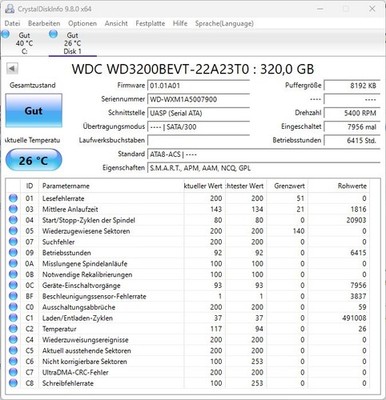The height and width of the screenshot is (400, 386).
Task: Click status orb for Geräte-Einschaltvorgänge
Action: pos(13,285)
